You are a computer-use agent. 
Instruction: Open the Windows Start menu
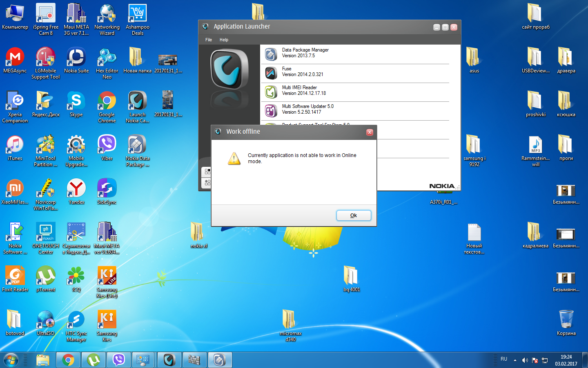tap(11, 360)
